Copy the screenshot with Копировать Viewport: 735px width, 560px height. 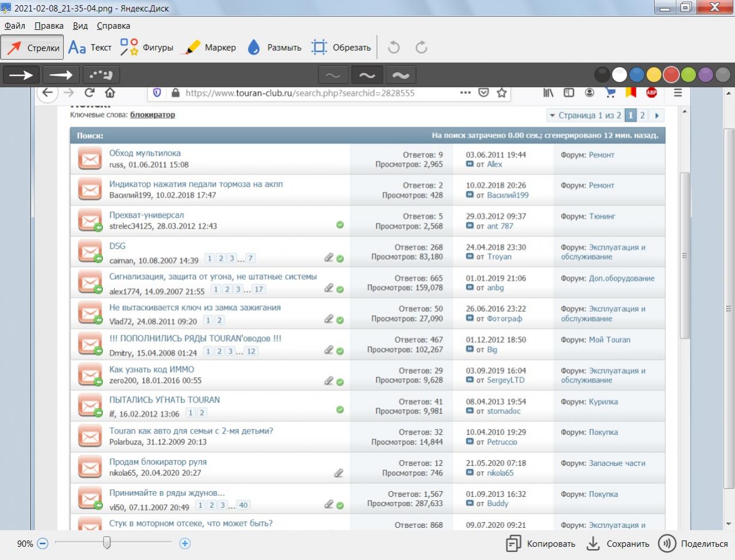[x=540, y=544]
